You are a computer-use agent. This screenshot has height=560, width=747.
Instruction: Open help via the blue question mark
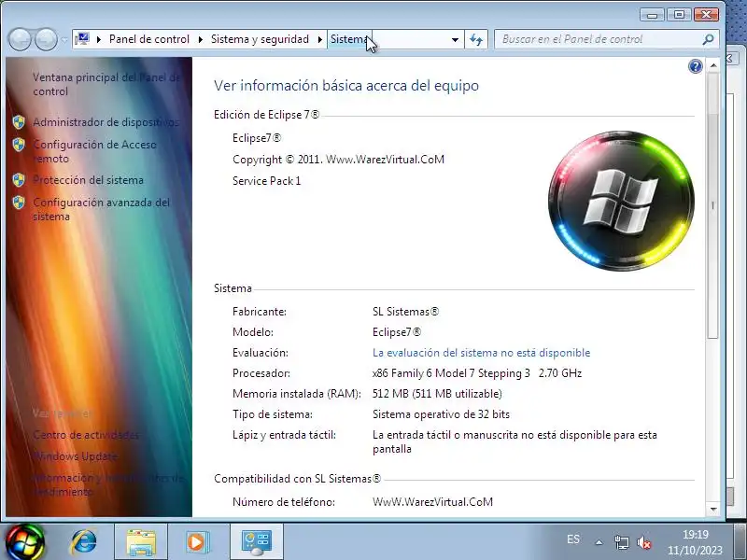point(695,66)
